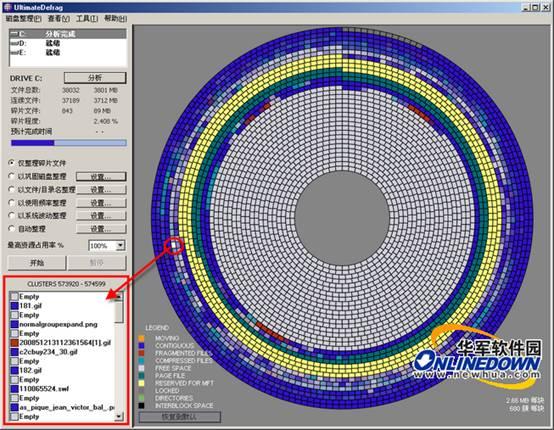
Task: Select the 以使用频率整理 radio option
Action: (x=12, y=202)
